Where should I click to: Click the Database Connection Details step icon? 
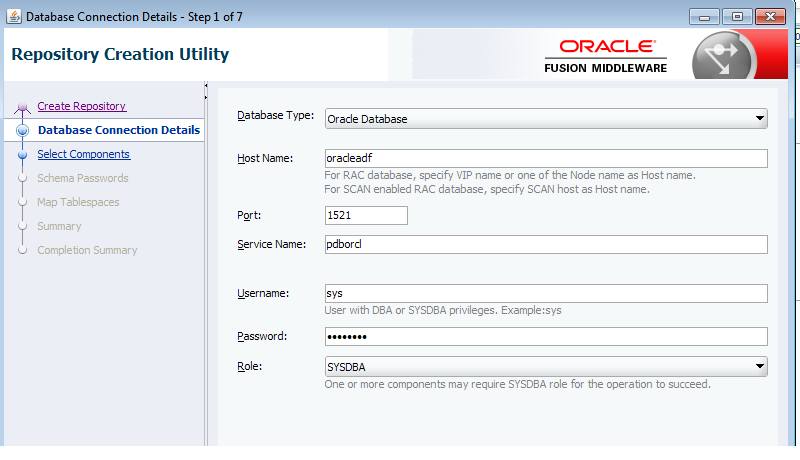click(x=23, y=130)
